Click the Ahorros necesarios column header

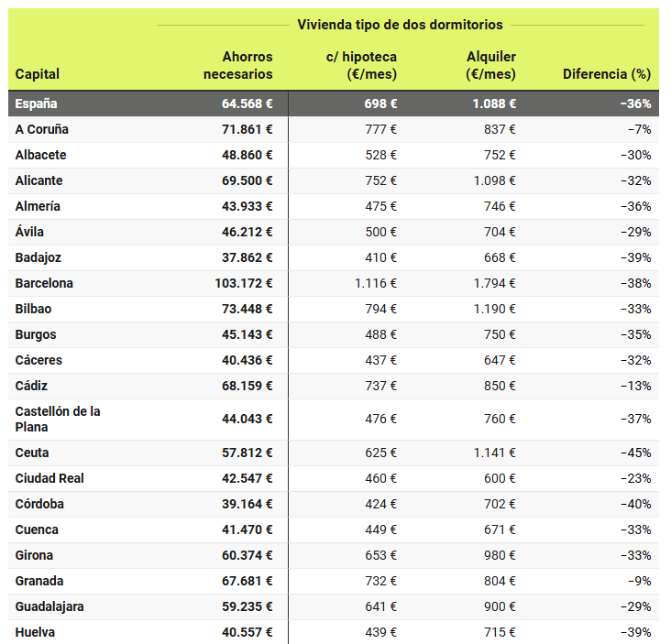pos(237,65)
